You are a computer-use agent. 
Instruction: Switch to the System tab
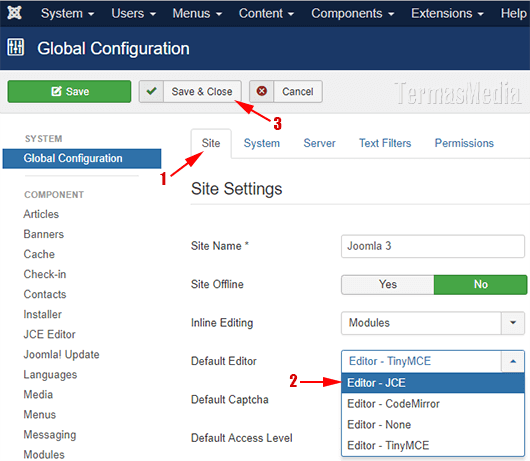coord(262,143)
